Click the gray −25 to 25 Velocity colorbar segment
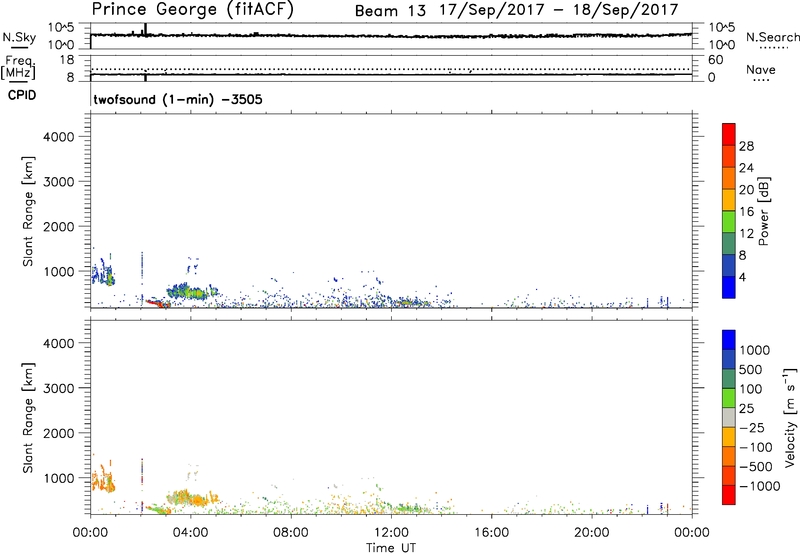The height and width of the screenshot is (554, 800). pyautogui.click(x=729, y=417)
